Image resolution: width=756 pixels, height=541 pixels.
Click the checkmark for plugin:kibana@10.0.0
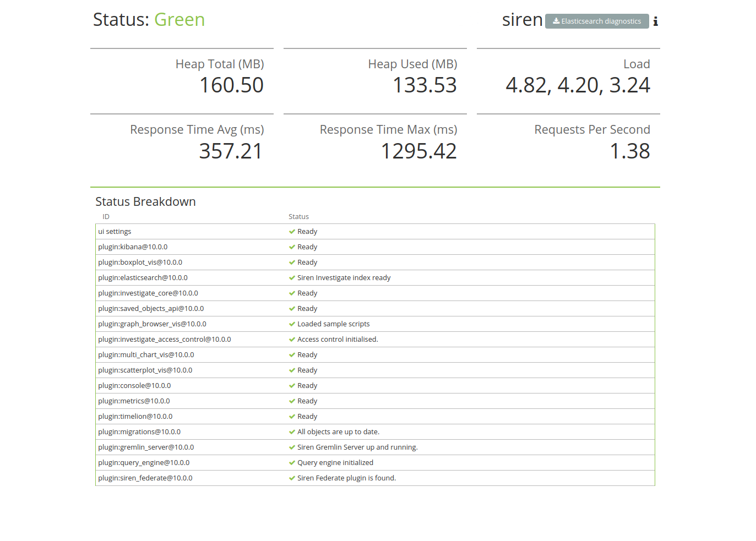coord(291,247)
